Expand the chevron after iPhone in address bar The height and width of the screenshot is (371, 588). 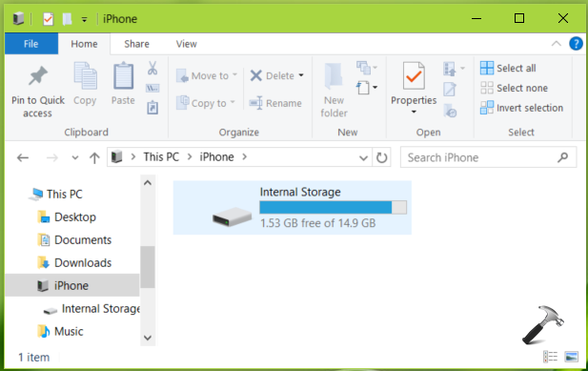(245, 156)
